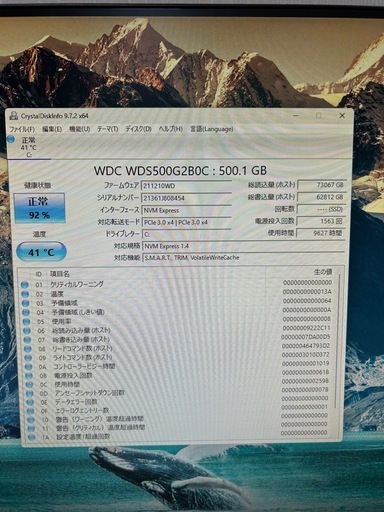This screenshot has width=384, height=512.
Task: Click the 41 °C temperature button
Action: pos(41,252)
